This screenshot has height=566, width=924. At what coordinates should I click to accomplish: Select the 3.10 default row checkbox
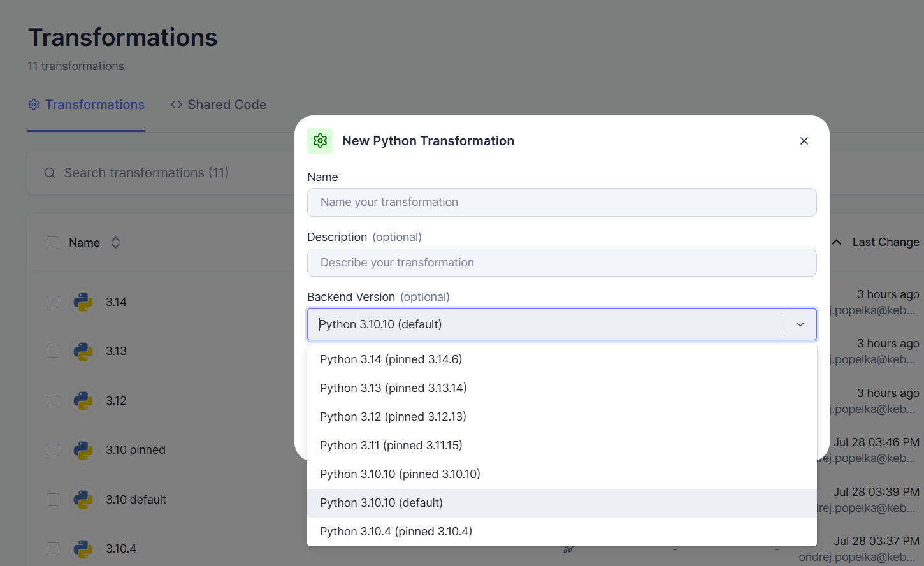tap(53, 500)
